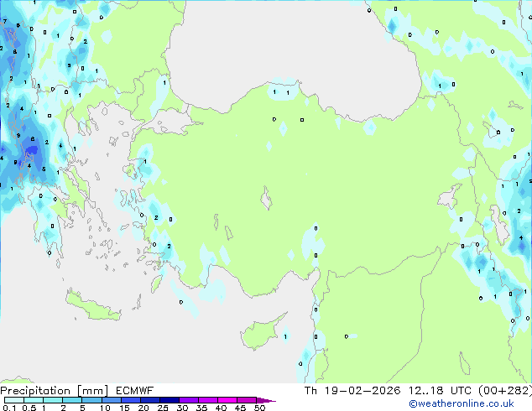This screenshot has width=532, height=411.
Task: Choose the 40–45 mm legend swatch
Action: click(227, 400)
